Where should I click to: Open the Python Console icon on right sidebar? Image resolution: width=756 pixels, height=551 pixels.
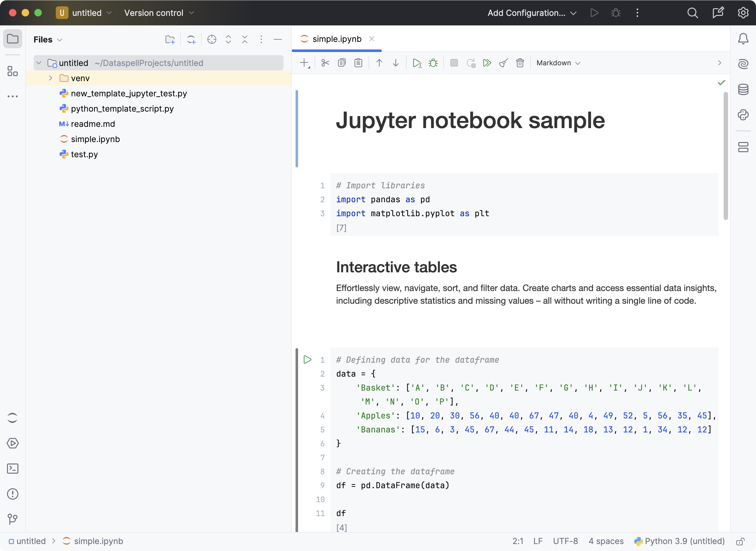pos(743,115)
